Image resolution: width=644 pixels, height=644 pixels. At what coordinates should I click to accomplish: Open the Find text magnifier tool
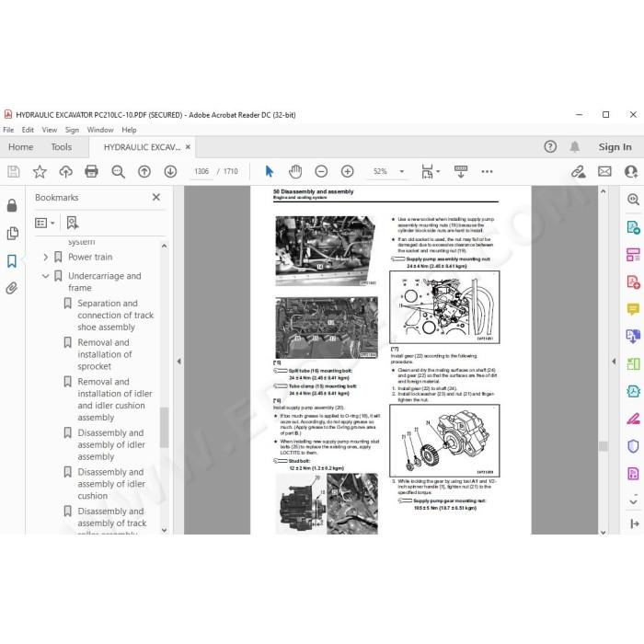(119, 171)
